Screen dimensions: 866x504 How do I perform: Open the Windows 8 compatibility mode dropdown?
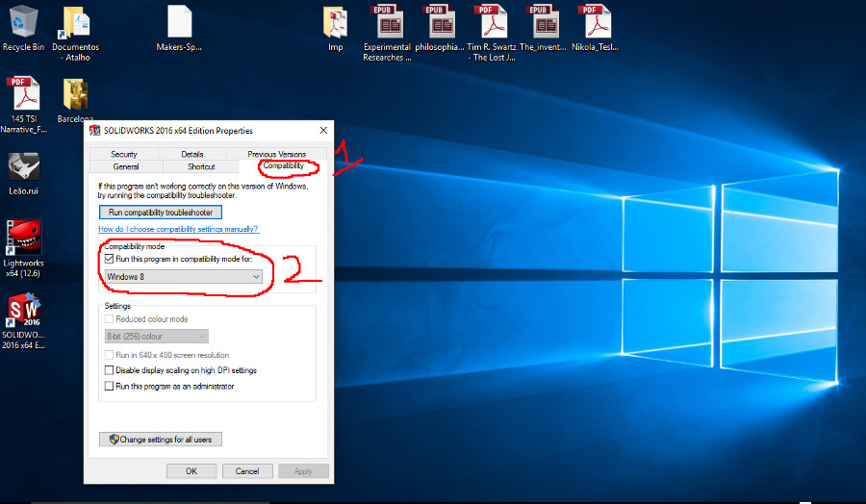click(184, 277)
